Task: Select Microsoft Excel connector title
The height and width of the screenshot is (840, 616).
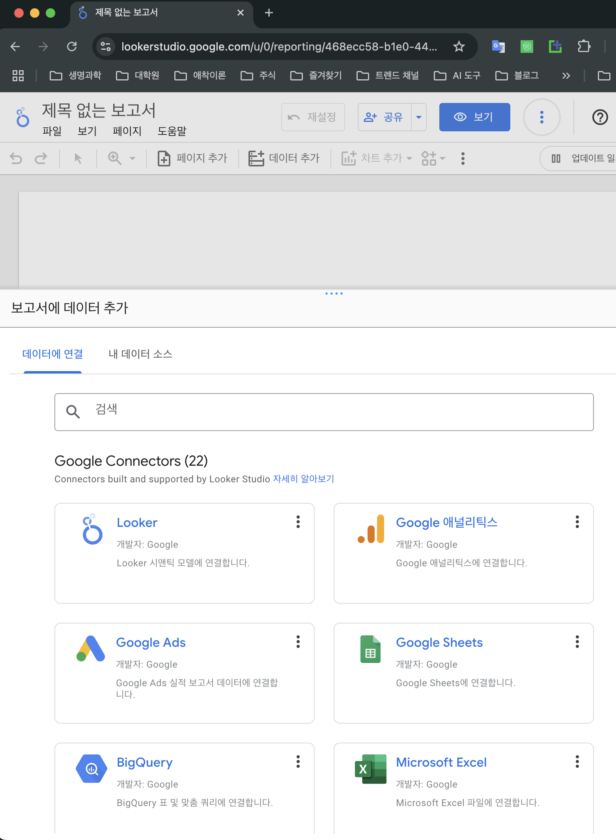Action: click(x=441, y=762)
